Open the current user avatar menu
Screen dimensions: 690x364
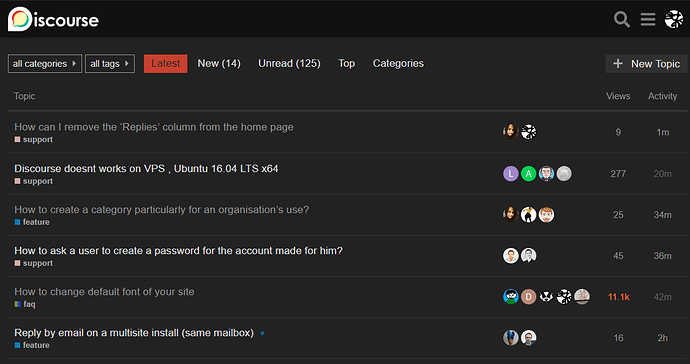pyautogui.click(x=674, y=19)
